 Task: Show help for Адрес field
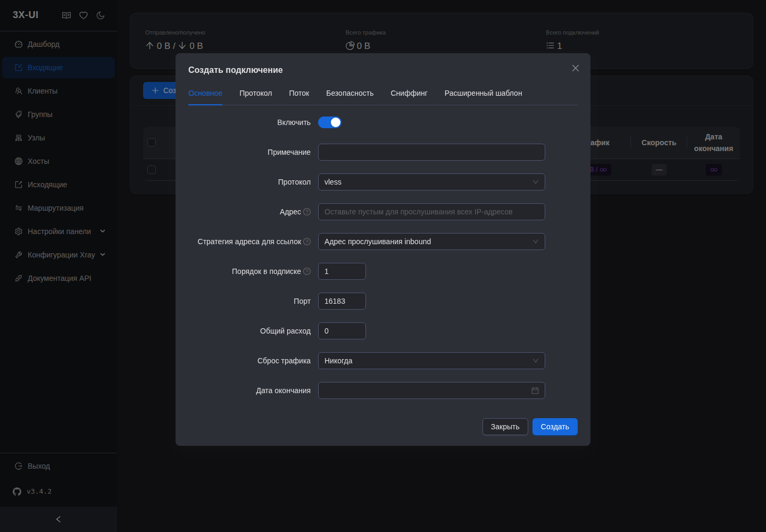[x=307, y=212]
